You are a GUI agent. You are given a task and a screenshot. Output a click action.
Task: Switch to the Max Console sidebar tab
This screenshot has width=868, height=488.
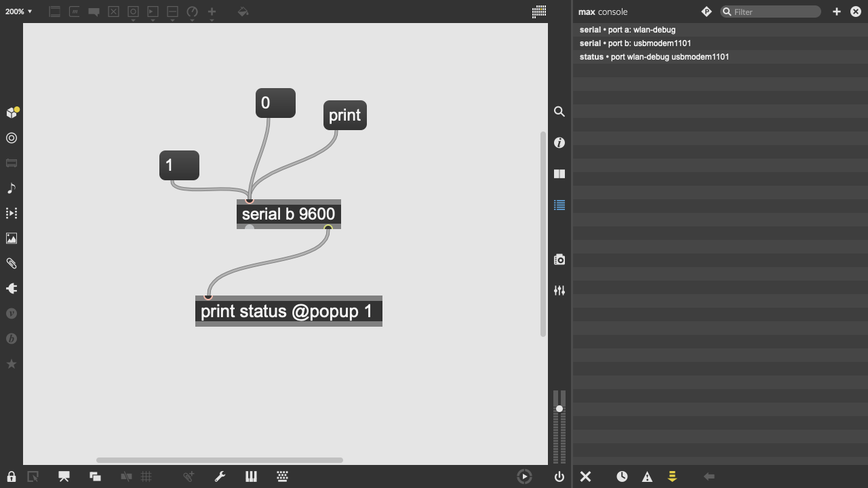pyautogui.click(x=559, y=205)
